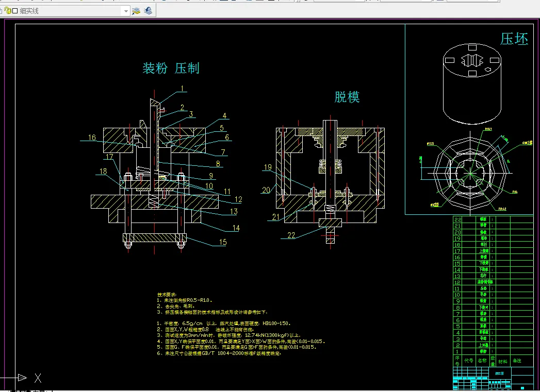The height and width of the screenshot is (392, 540).
Task: Click the X label of the coordinate icon
Action: (38, 378)
